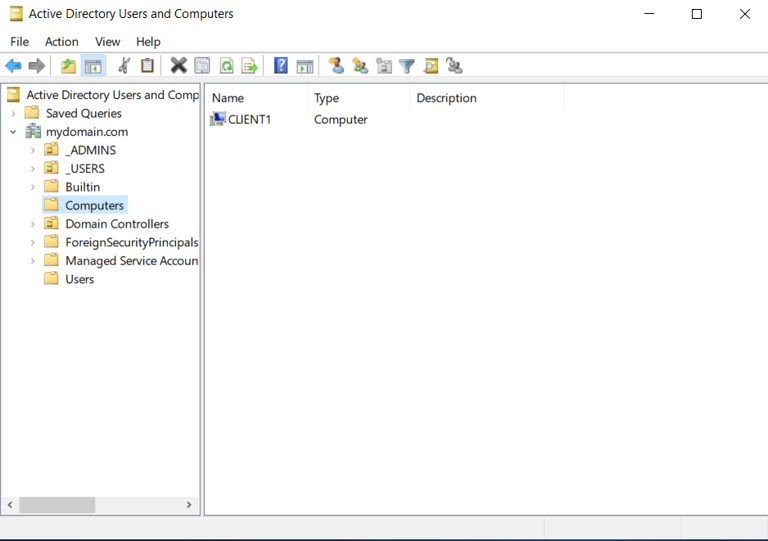The image size is (768, 541).
Task: Click the Delete X icon
Action: (179, 66)
